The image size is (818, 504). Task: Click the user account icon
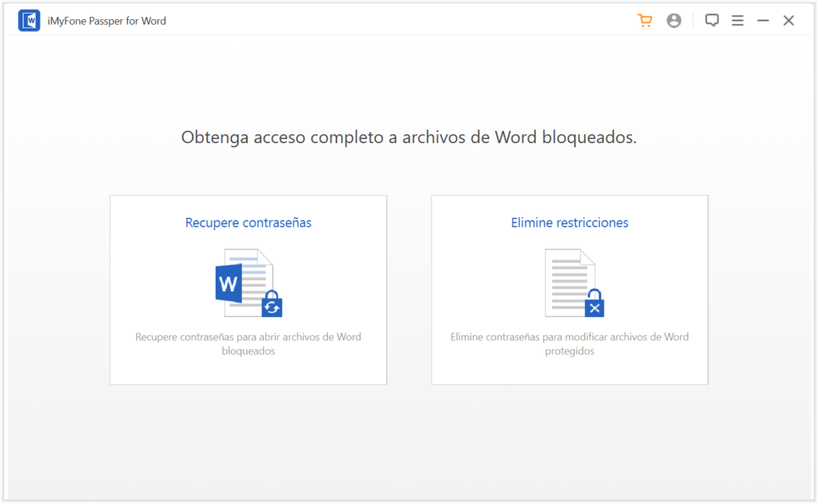(x=673, y=20)
